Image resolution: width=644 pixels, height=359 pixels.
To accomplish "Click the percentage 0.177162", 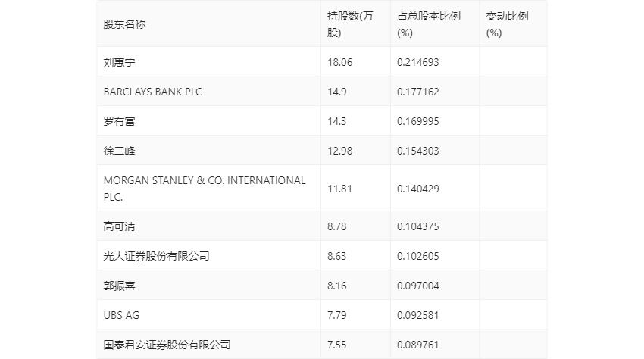I will pos(417,92).
